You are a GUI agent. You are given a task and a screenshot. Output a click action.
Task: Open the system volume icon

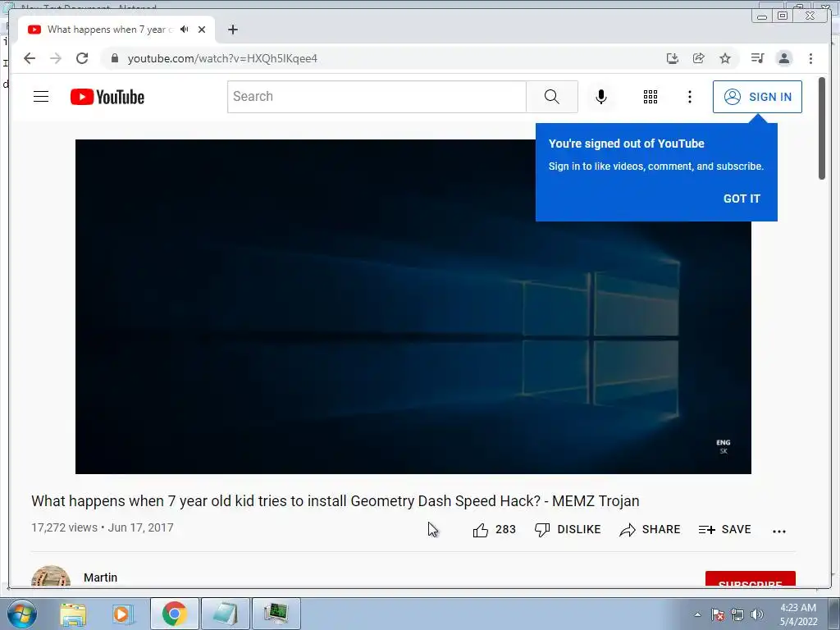pos(757,614)
